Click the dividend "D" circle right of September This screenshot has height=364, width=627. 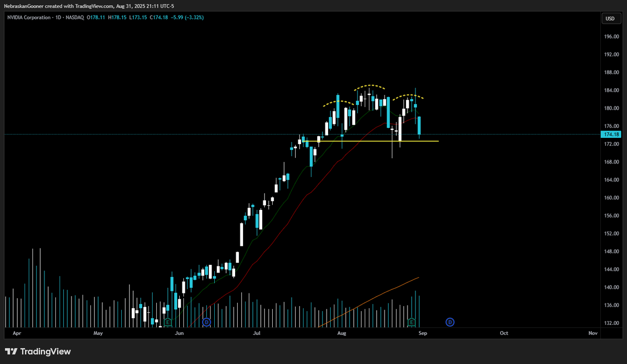point(449,322)
